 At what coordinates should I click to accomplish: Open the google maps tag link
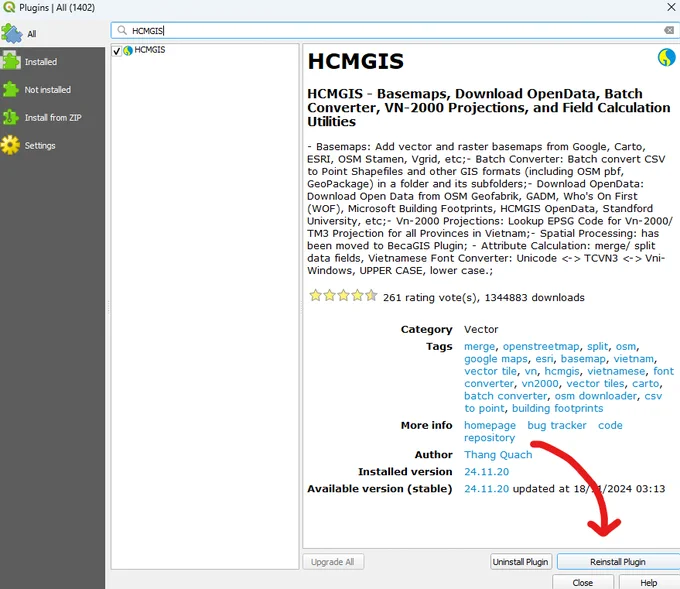click(x=496, y=359)
